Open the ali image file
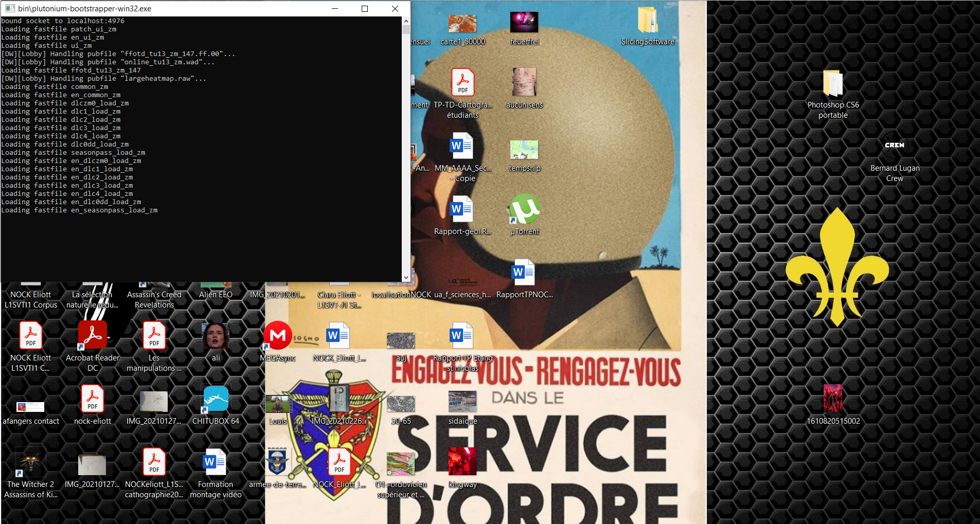The height and width of the screenshot is (524, 980). 216,335
